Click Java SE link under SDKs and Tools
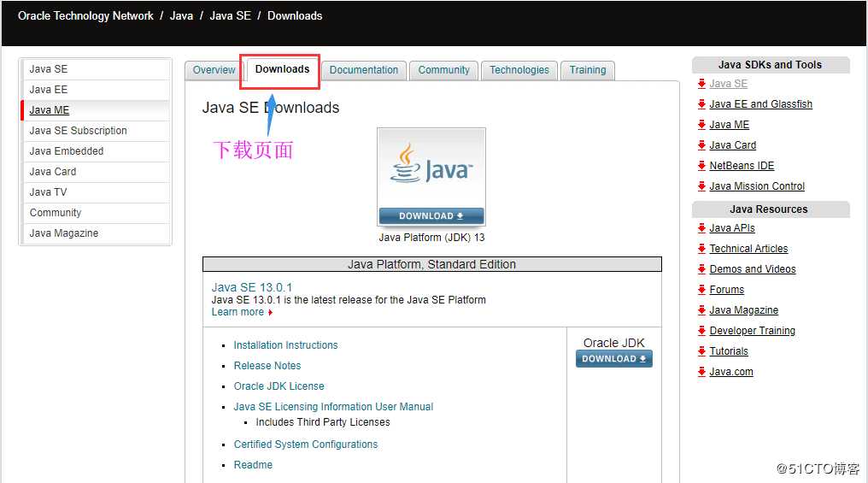This screenshot has height=483, width=868. pos(728,84)
